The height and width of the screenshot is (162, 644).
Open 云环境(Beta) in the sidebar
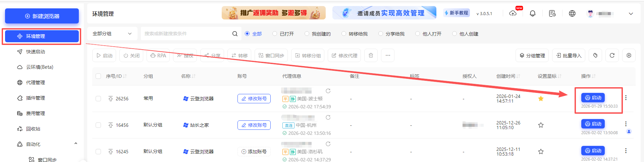click(40, 67)
